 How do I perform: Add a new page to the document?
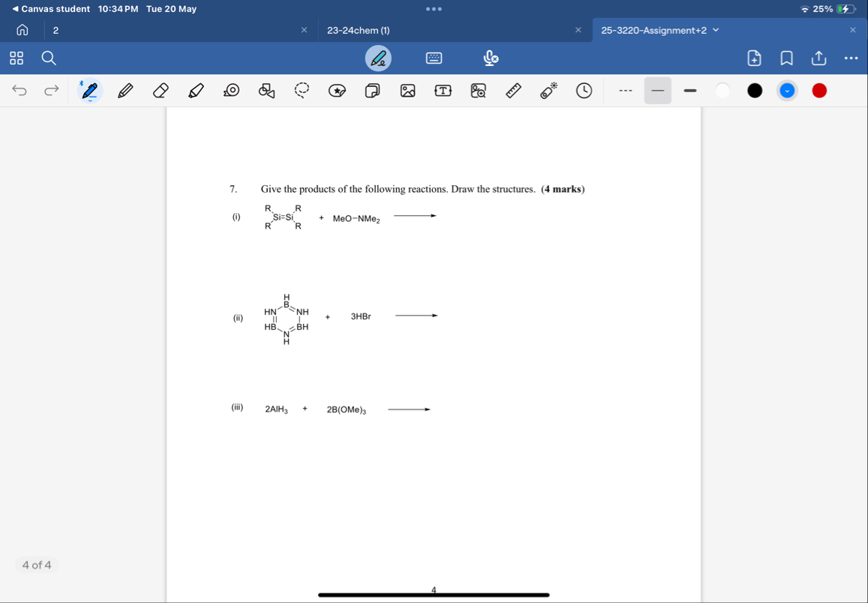755,58
